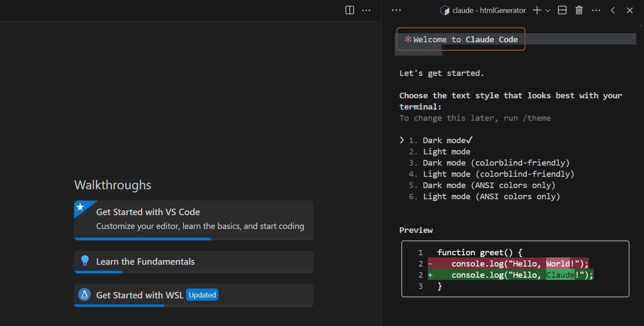Split the editor with the split icon
The width and height of the screenshot is (644, 326).
pos(350,10)
